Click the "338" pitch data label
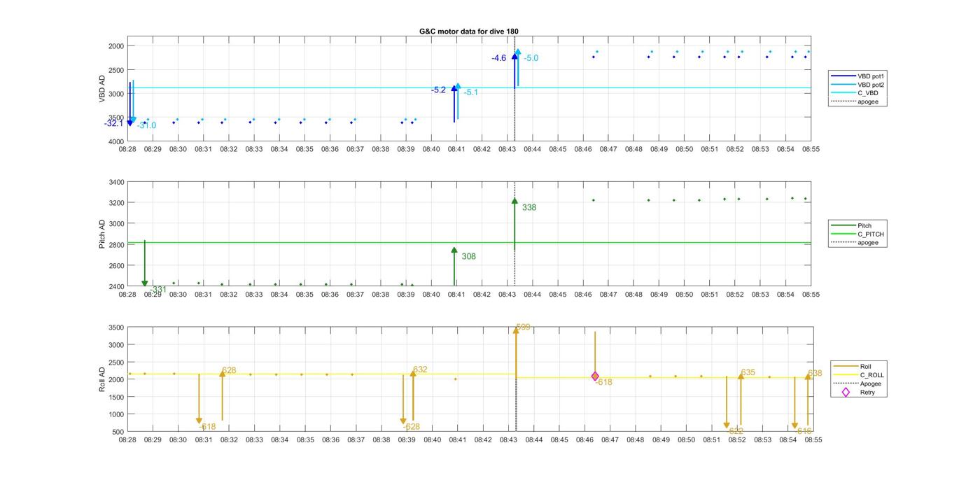This screenshot has width=980, height=485. (x=529, y=207)
